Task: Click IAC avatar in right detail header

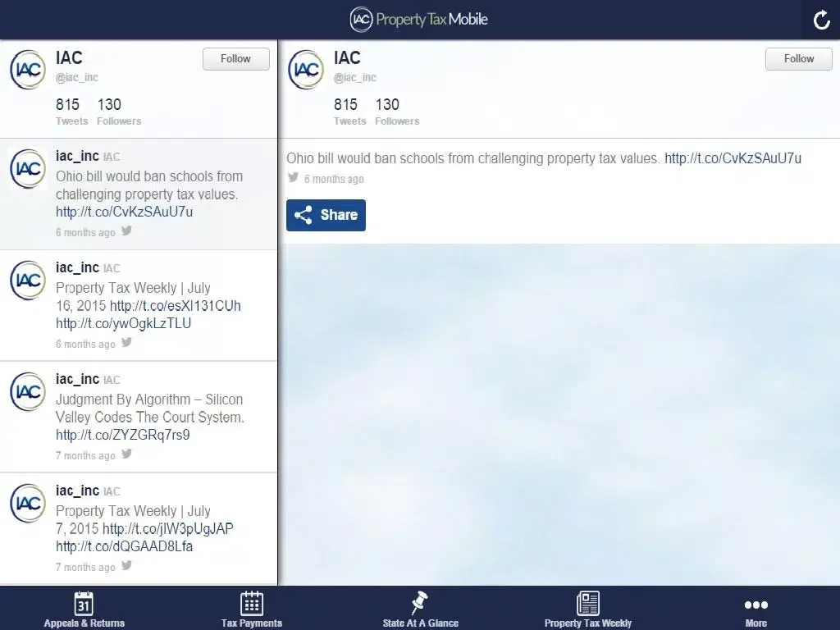Action: point(306,70)
